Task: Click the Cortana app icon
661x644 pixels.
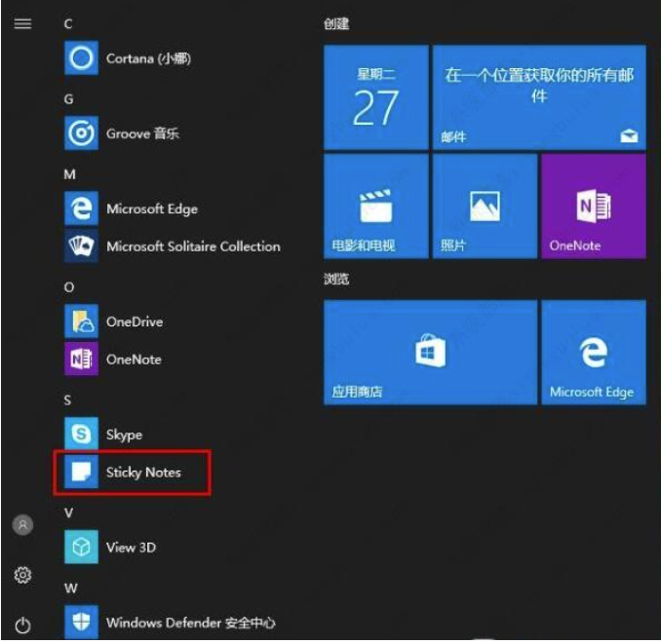Action: pyautogui.click(x=81, y=57)
